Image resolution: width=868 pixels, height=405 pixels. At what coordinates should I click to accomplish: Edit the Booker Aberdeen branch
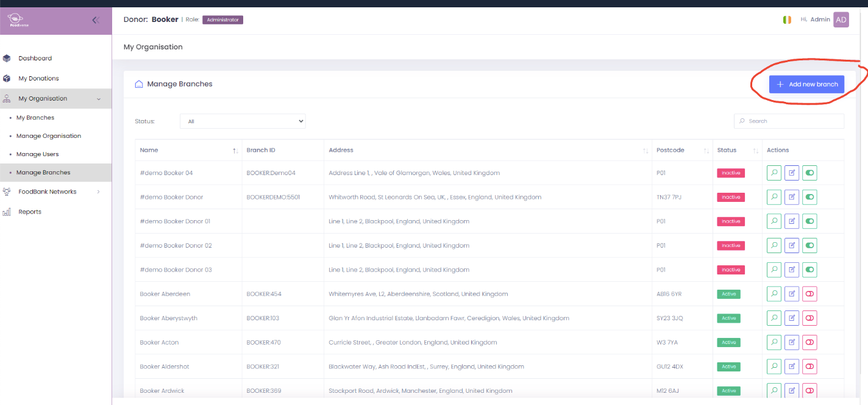click(x=792, y=294)
